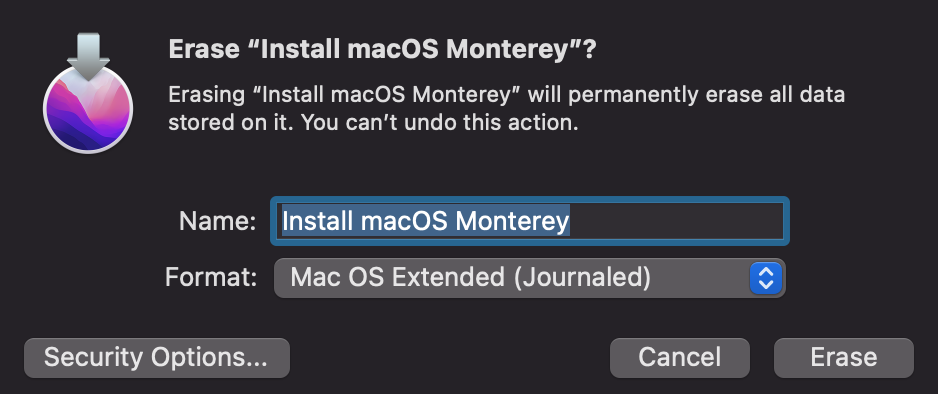Click the Name: label
This screenshot has width=938, height=394.
click(x=218, y=221)
